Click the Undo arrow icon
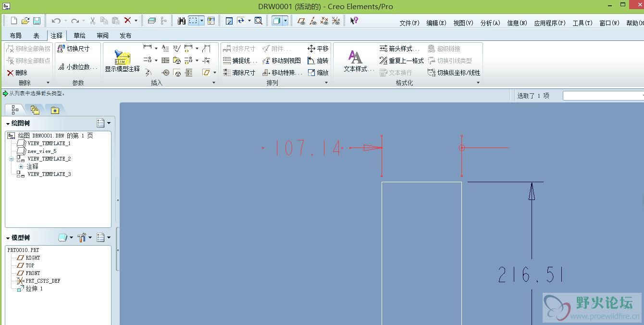The image size is (644, 325). pos(56,21)
